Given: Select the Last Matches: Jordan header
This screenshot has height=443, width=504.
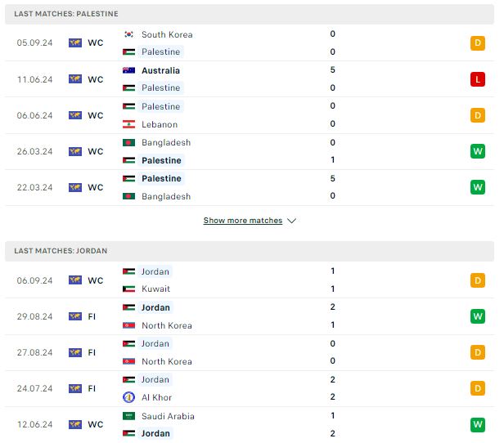Looking at the screenshot, I should [250, 251].
